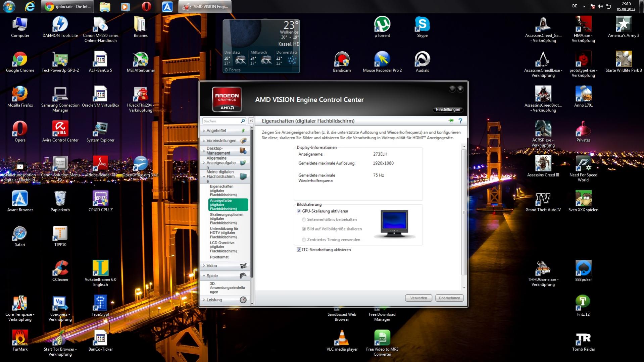The image size is (644, 362).
Task: Select the Mouse Recorder Pro 2 icon
Action: (382, 62)
